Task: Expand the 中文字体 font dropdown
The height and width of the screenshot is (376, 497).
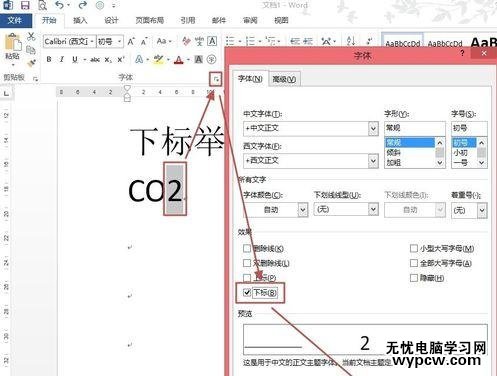Action: 373,128
